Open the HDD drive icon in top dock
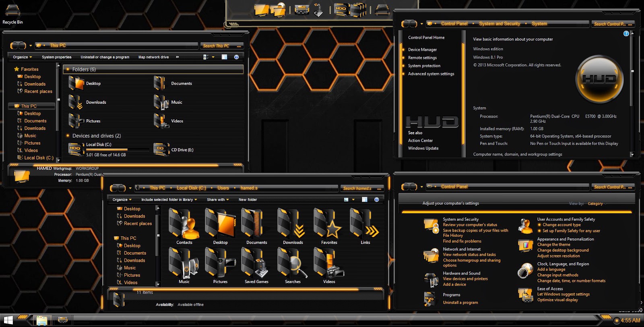The width and height of the screenshot is (644, 327). (341, 10)
